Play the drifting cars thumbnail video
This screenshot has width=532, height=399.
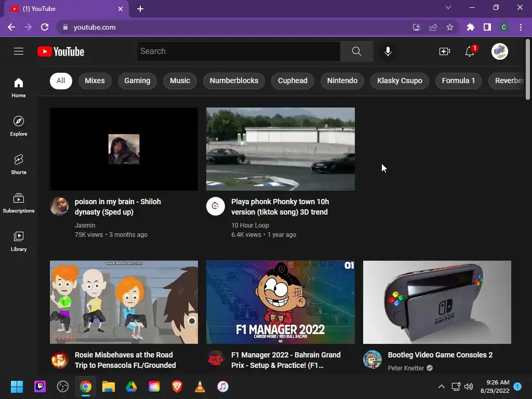(280, 149)
